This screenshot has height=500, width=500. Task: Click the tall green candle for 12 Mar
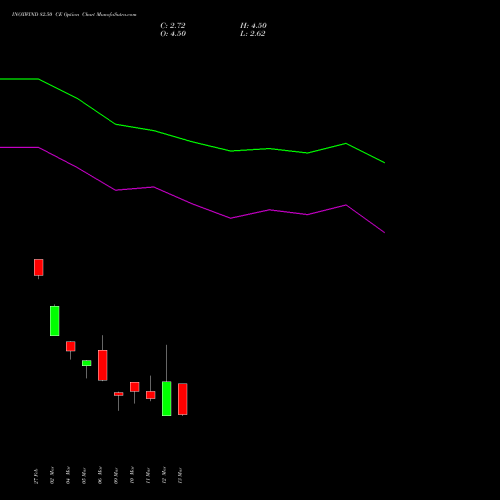167,398
